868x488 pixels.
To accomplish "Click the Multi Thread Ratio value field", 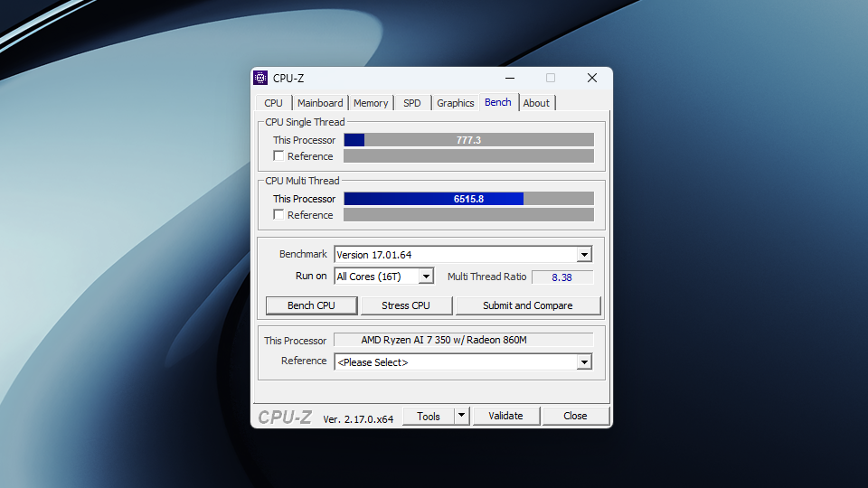I will point(562,277).
